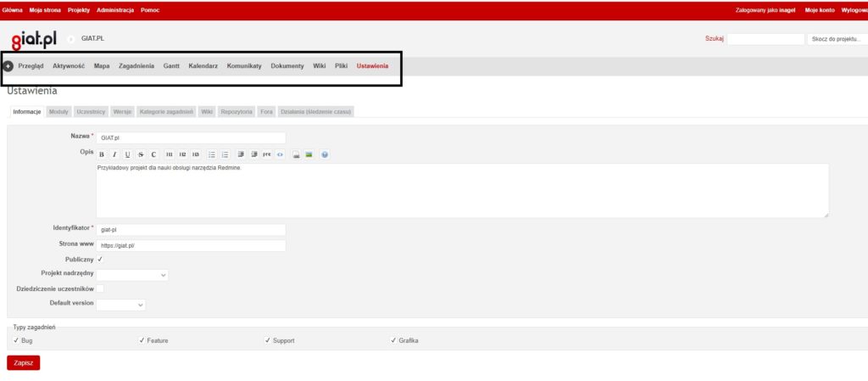Viewport: 868px width, 381px height.
Task: Click the blockquote indent icon
Action: pos(241,154)
